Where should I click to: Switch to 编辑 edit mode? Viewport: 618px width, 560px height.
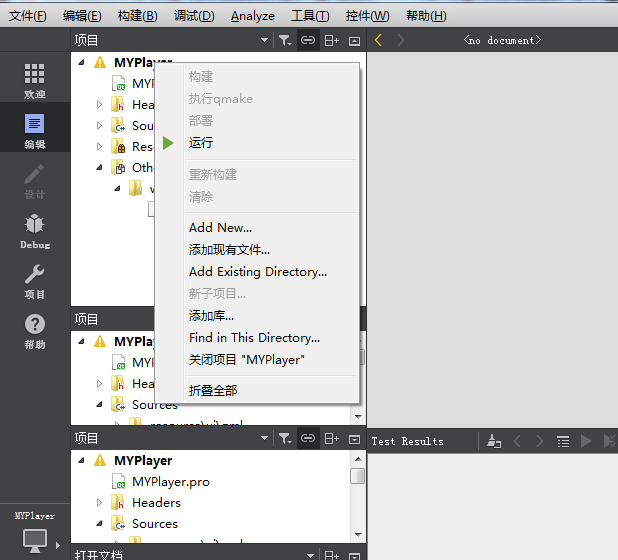35,131
